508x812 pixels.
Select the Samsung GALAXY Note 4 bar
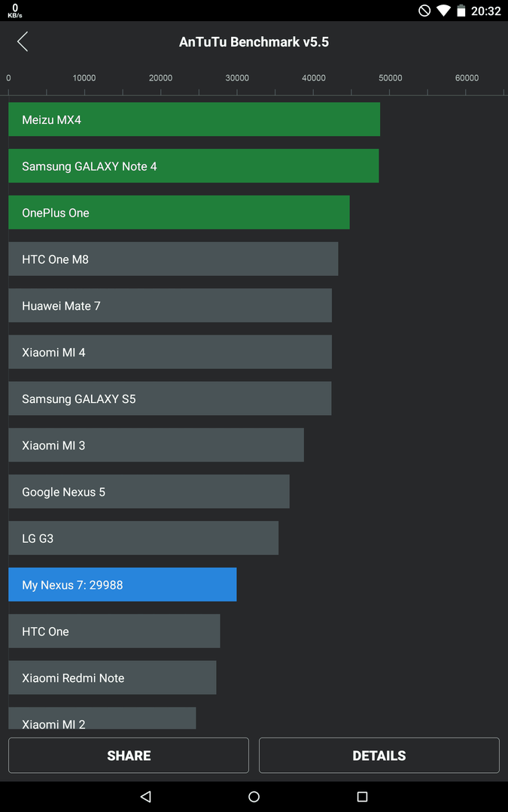[194, 165]
